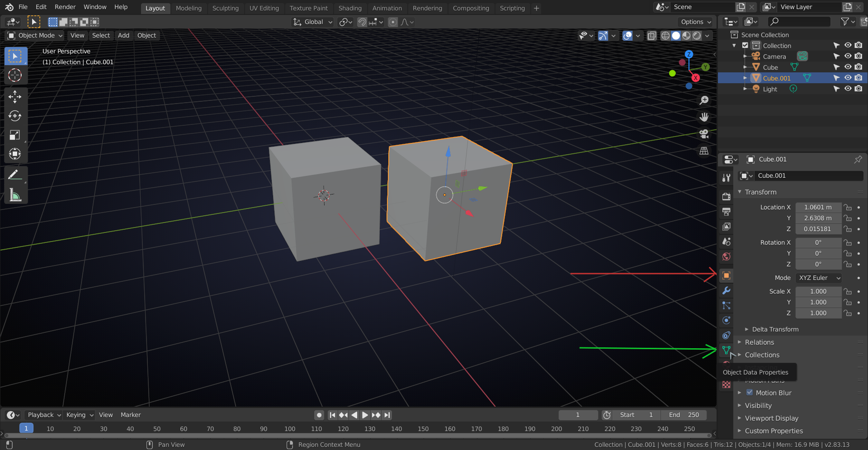Viewport: 868px width, 450px height.
Task: Toggle the camera view icon
Action: click(704, 134)
